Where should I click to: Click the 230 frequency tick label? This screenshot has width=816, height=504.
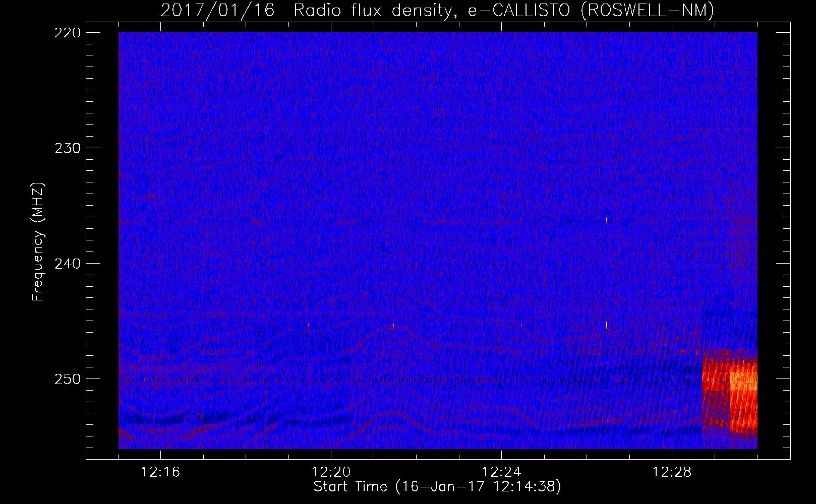[68, 148]
